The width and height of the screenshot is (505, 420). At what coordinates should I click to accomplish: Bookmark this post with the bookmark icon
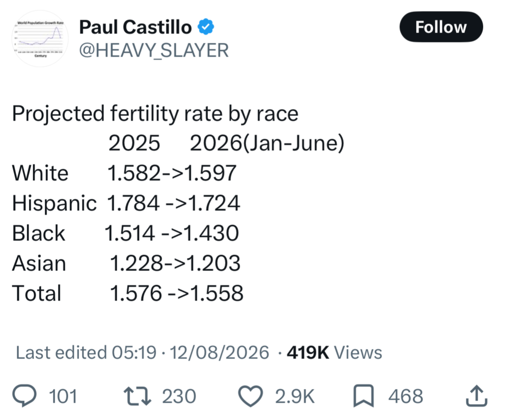[364, 396]
